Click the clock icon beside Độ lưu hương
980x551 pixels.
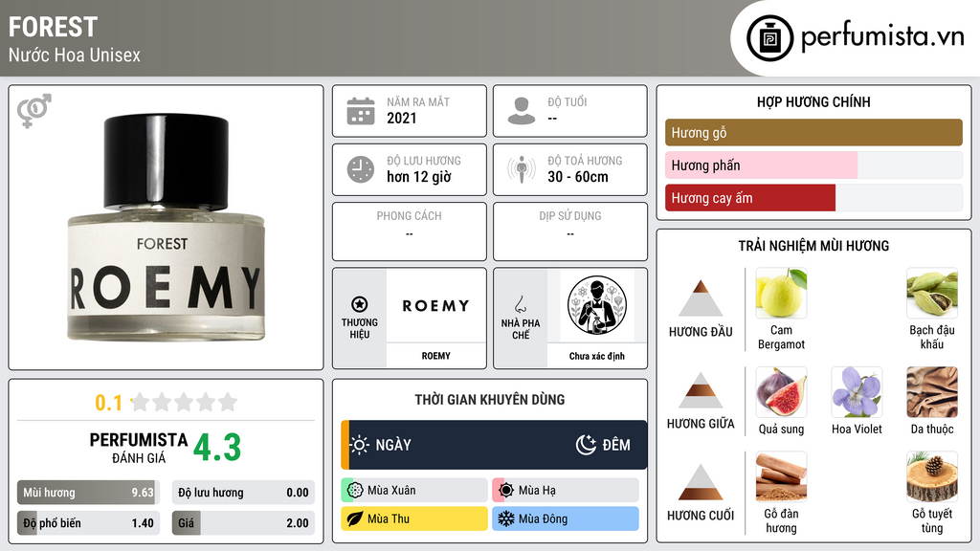point(361,169)
